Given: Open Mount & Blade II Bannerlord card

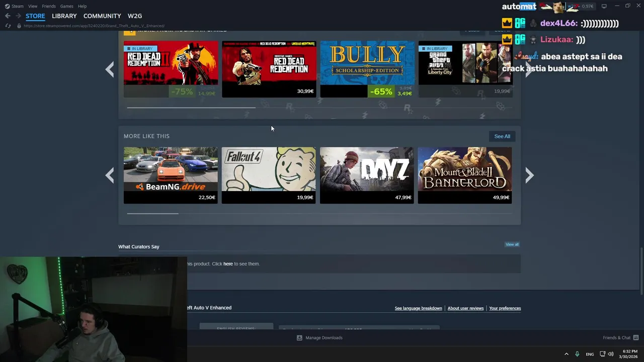Looking at the screenshot, I should pyautogui.click(x=465, y=175).
